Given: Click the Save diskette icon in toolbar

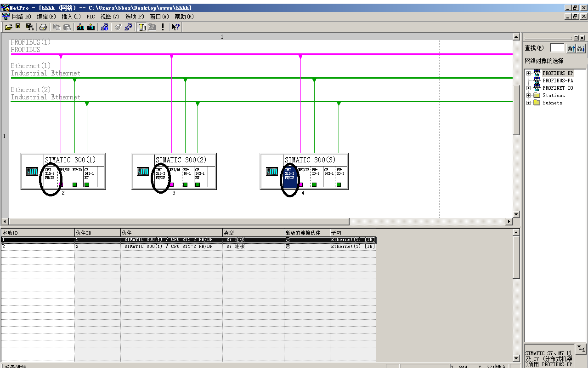Looking at the screenshot, I should pos(18,27).
